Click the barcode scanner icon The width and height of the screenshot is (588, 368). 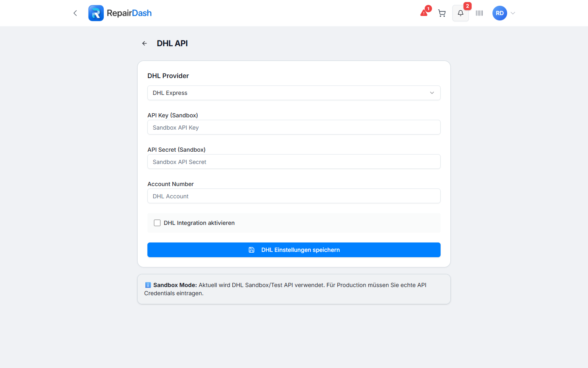click(x=479, y=13)
